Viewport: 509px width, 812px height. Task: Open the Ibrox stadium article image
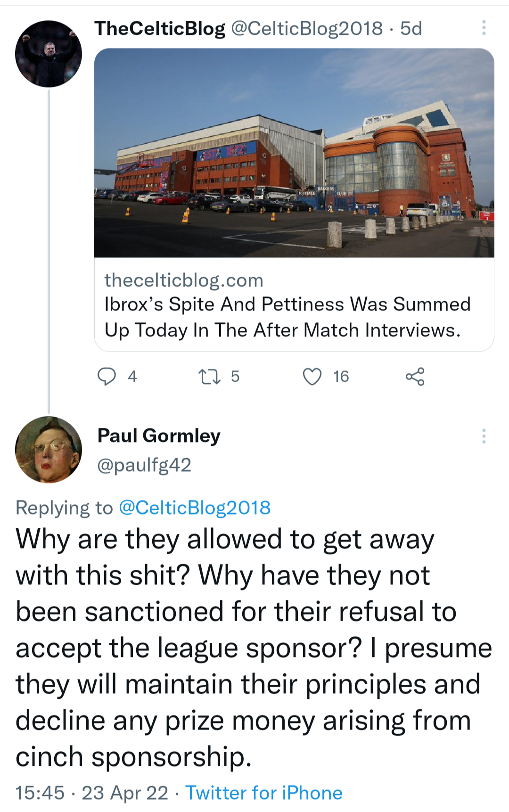(x=294, y=153)
